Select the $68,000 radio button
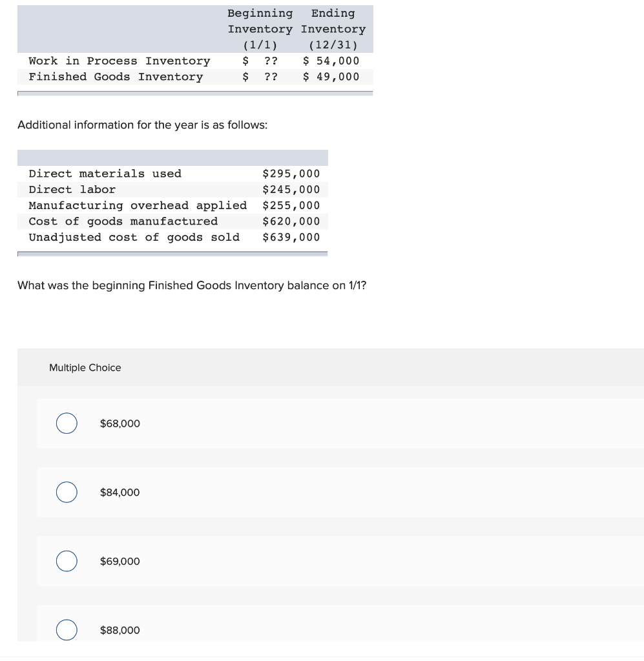Screen dimensions: 644x661 coord(67,423)
